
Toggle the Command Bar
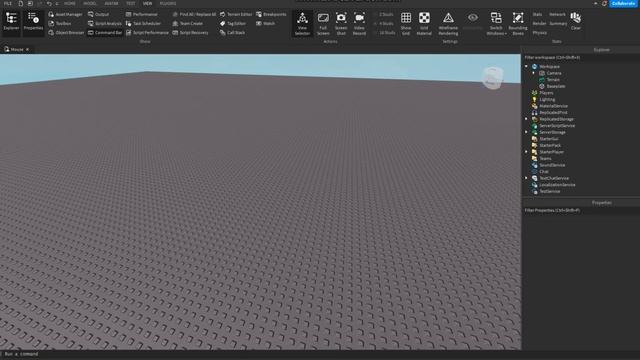(x=105, y=33)
